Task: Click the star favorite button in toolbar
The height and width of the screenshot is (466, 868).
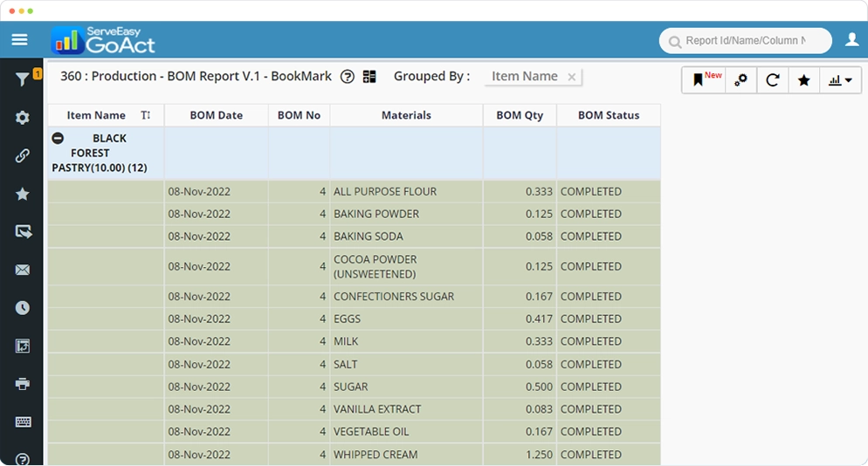Action: 804,80
